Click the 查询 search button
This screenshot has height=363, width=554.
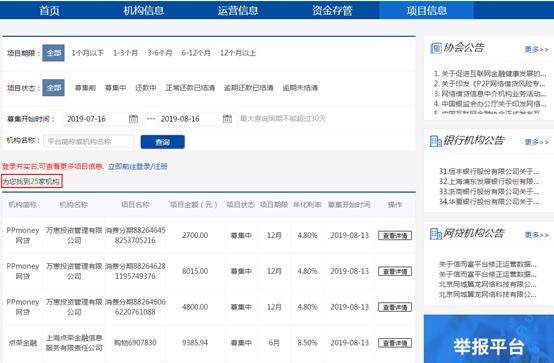click(x=163, y=142)
